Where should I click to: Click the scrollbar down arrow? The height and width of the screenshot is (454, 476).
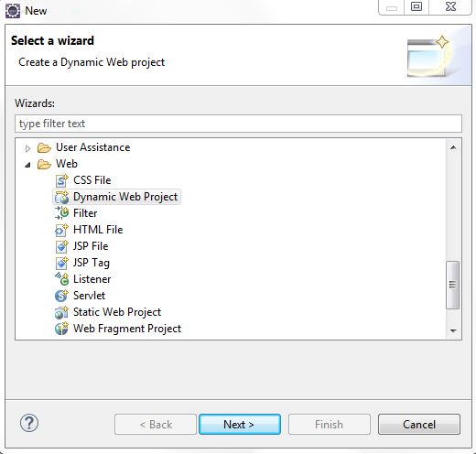[453, 330]
